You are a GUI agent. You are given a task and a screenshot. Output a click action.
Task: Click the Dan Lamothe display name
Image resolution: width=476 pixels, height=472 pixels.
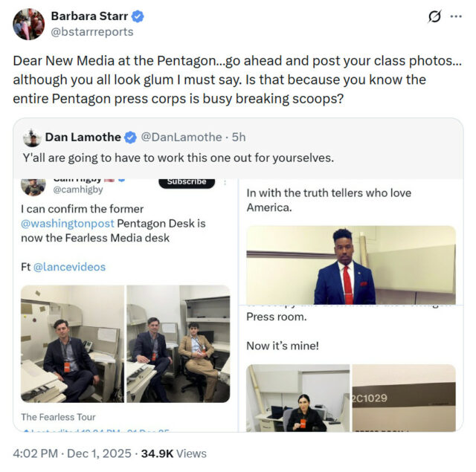[81, 137]
